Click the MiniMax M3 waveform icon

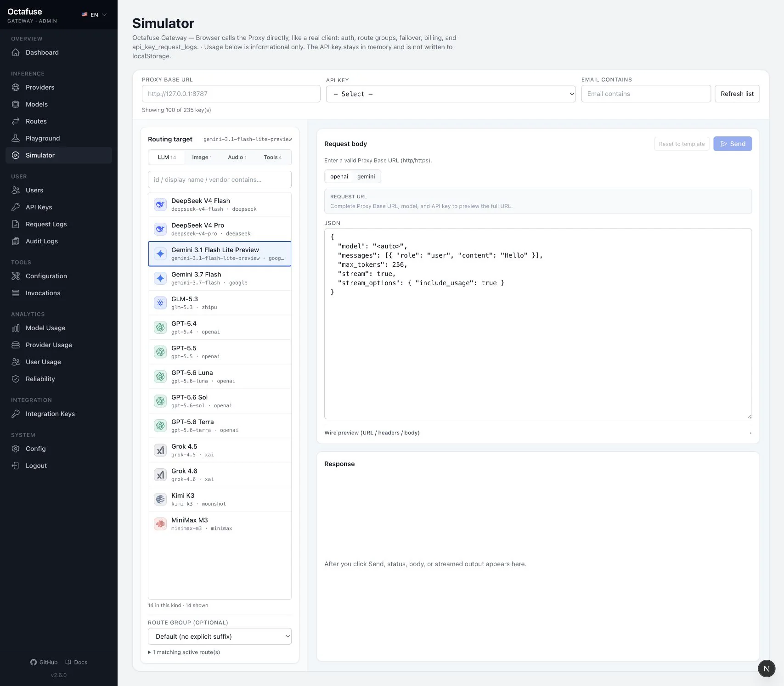(x=160, y=524)
